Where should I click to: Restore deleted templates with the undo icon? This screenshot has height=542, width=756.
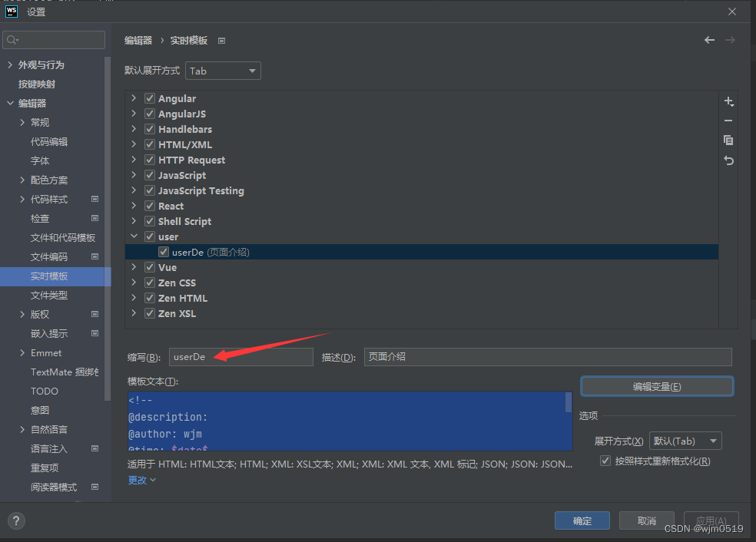[728, 160]
